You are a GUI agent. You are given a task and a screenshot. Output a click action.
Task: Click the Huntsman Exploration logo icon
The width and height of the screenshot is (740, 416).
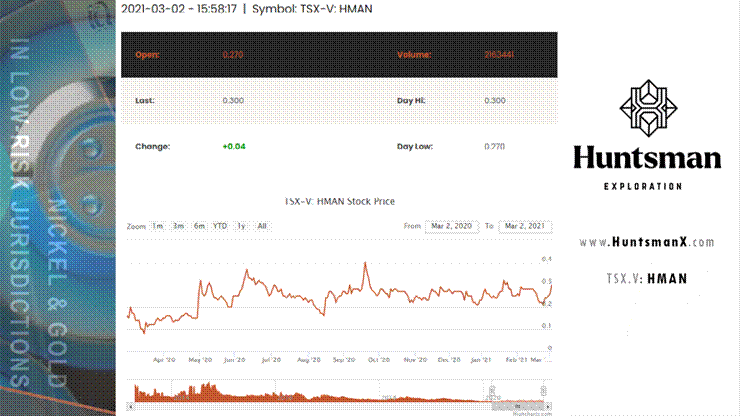[648, 108]
